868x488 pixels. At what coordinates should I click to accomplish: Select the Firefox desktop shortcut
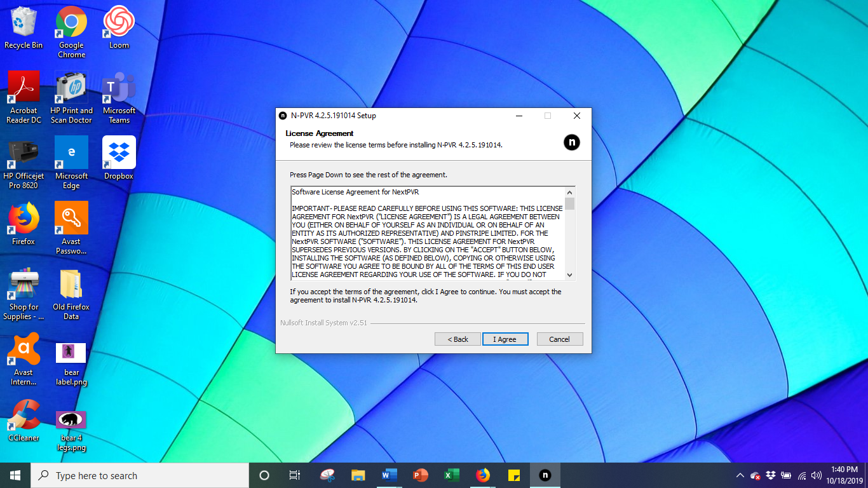click(x=24, y=224)
